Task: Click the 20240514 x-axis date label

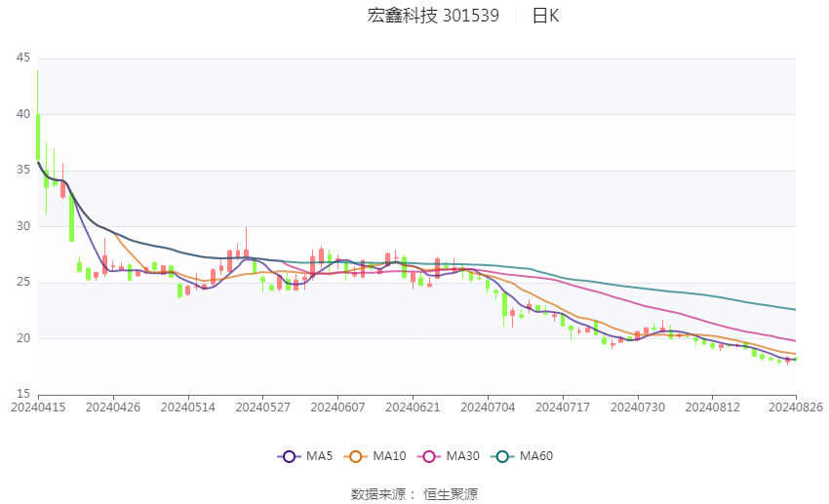Action: click(x=188, y=407)
